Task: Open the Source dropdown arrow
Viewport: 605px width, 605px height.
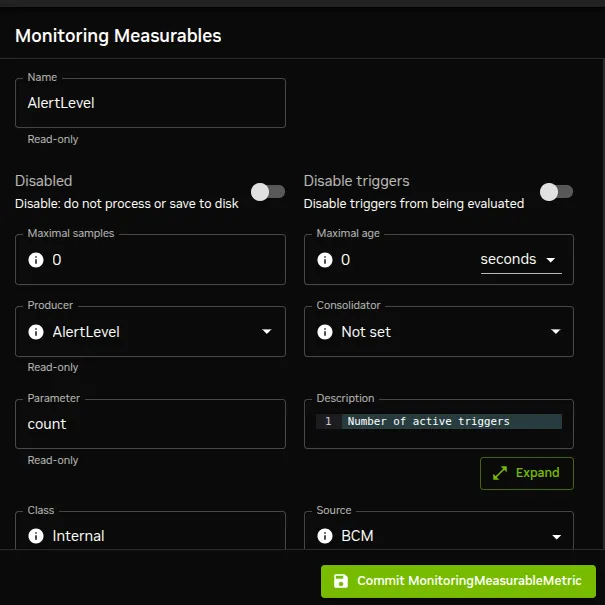Action: [556, 537]
